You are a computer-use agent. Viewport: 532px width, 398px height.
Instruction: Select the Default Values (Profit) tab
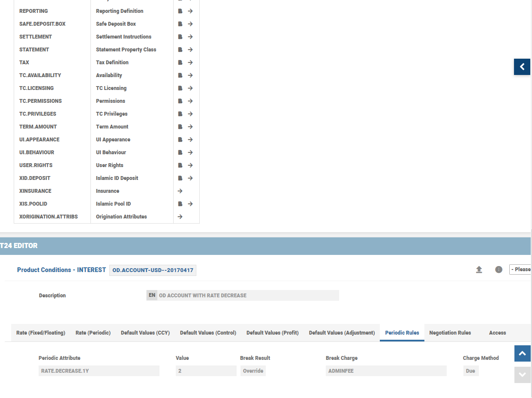tap(272, 333)
